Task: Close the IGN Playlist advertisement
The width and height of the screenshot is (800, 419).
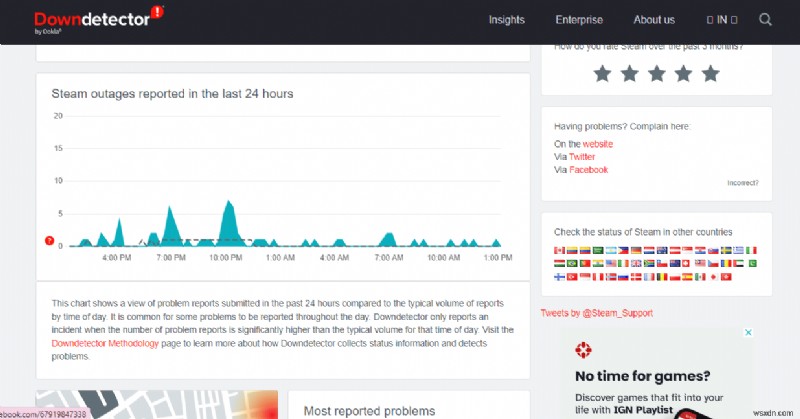Action: tap(748, 332)
